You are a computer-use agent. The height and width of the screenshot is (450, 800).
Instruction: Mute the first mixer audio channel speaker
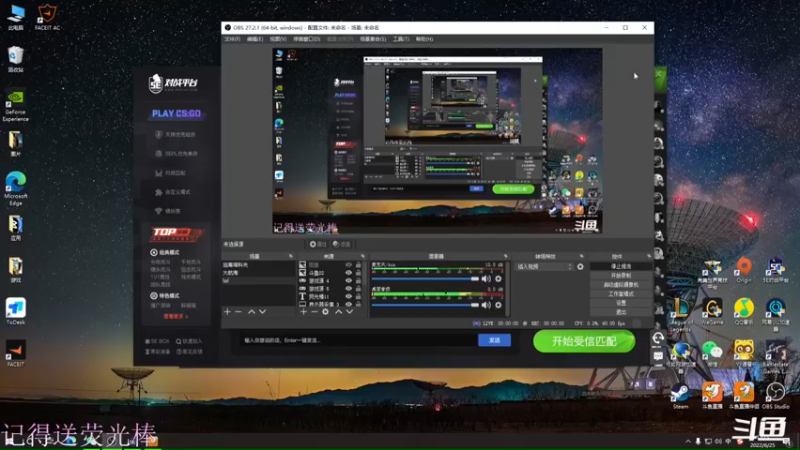486,279
